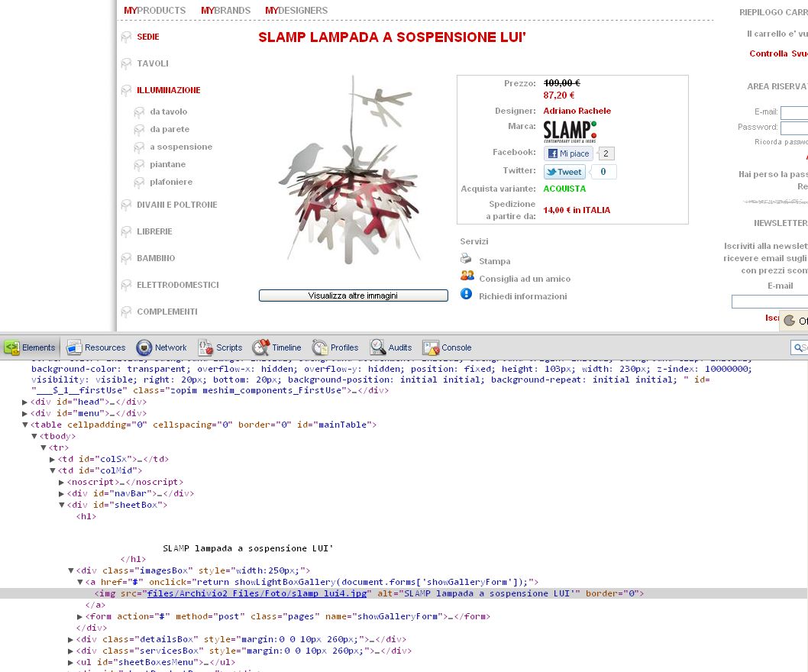Select the h1 element row
The width and height of the screenshot is (808, 672).
(86, 516)
